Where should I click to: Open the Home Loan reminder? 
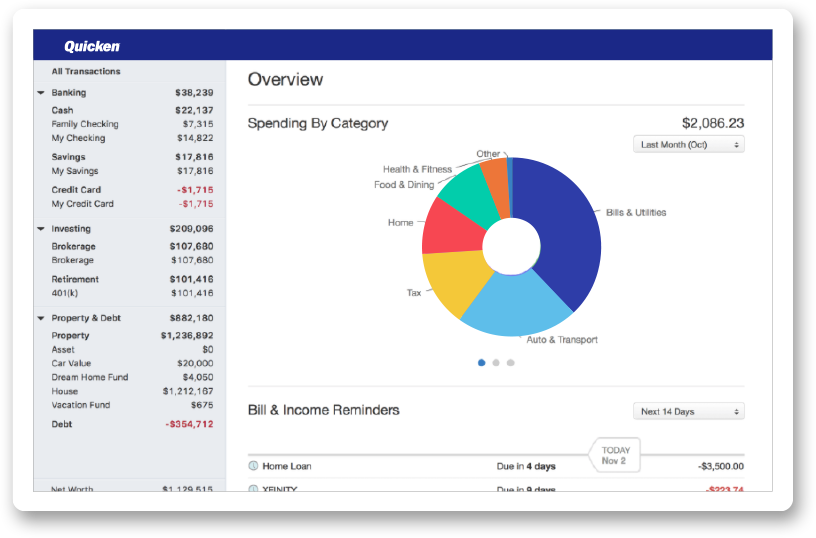pos(496,466)
